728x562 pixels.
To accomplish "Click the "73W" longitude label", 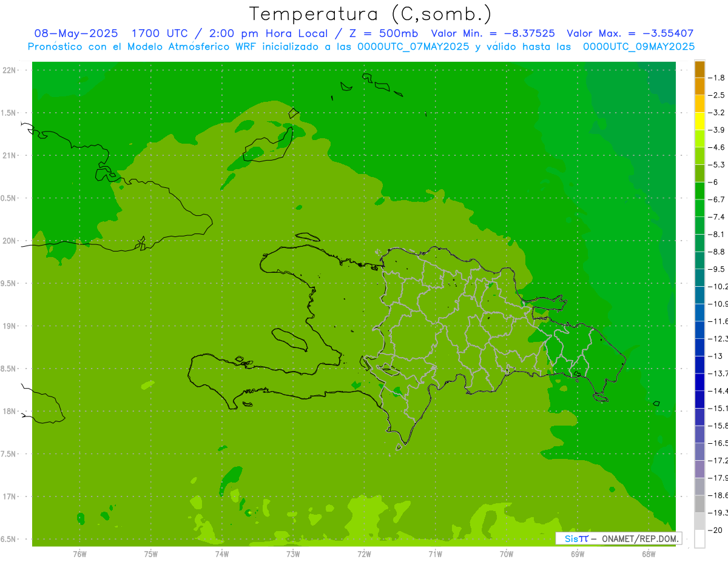I will (x=293, y=554).
